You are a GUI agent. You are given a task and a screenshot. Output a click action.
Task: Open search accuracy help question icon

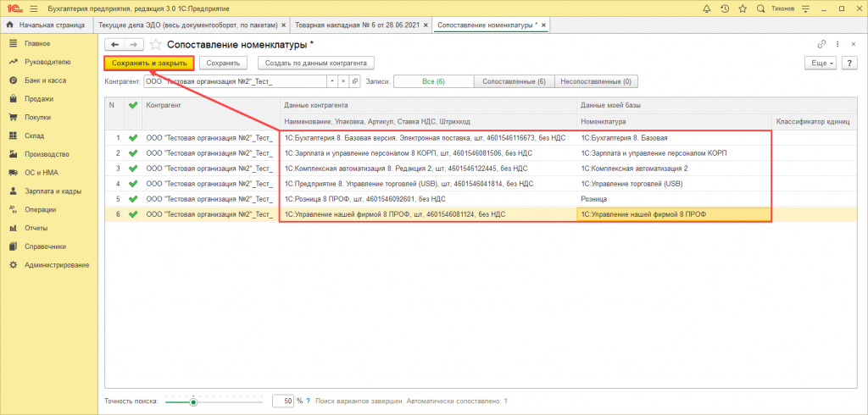[x=308, y=401]
